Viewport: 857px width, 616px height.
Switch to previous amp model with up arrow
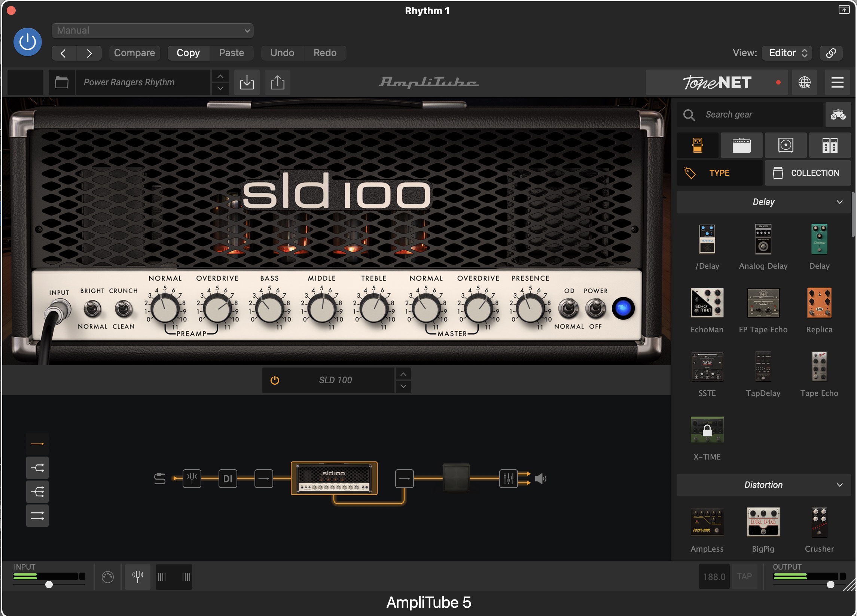[x=403, y=375]
